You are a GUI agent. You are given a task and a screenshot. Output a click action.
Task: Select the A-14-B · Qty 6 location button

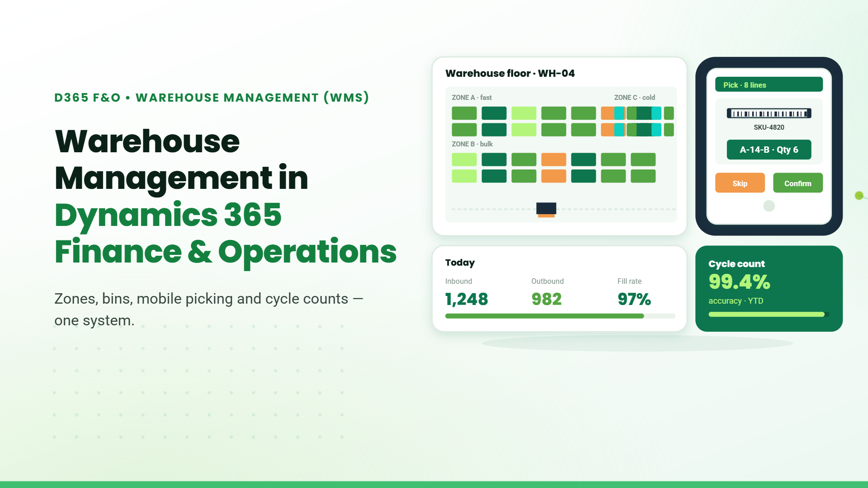click(769, 150)
